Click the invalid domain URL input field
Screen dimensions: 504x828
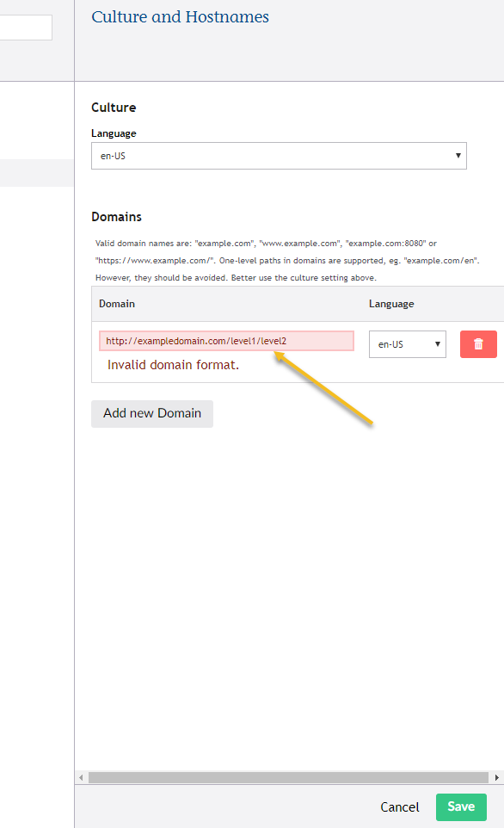[x=226, y=341]
